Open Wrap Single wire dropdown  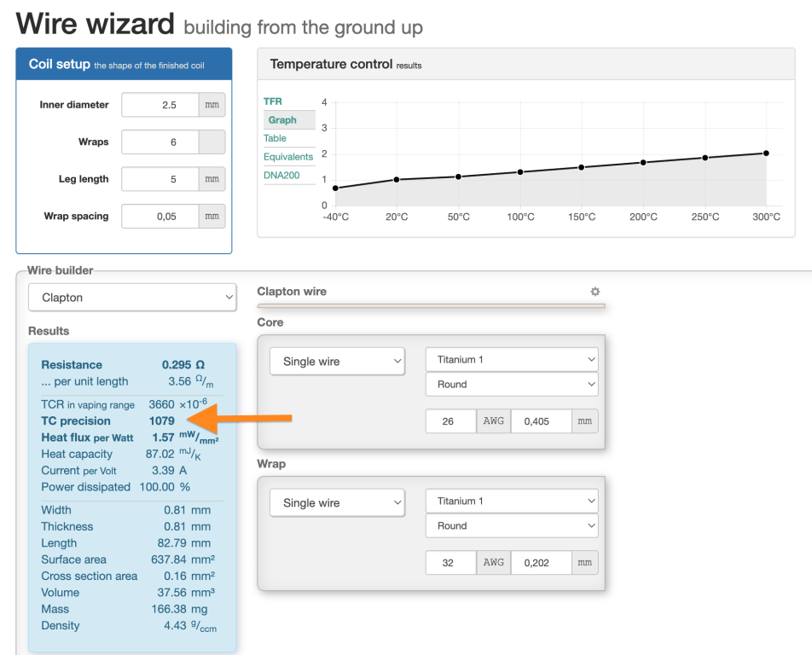click(337, 503)
